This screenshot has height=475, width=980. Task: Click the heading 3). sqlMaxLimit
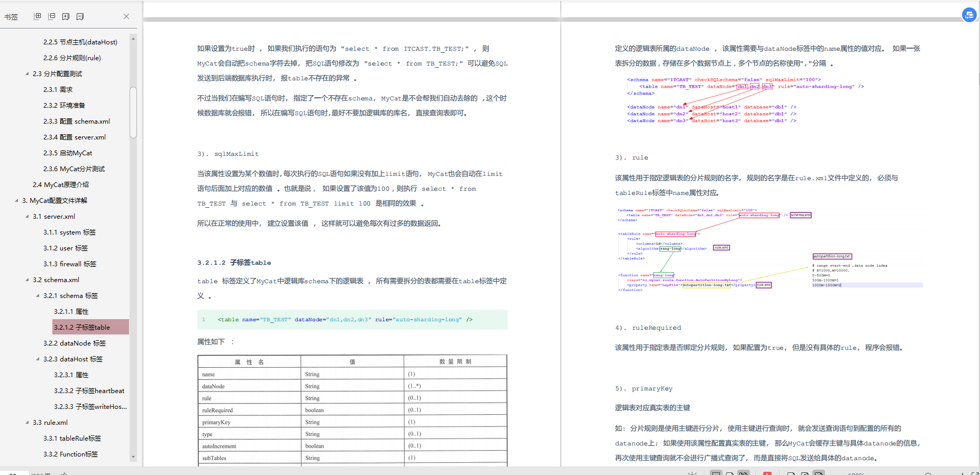coord(228,154)
